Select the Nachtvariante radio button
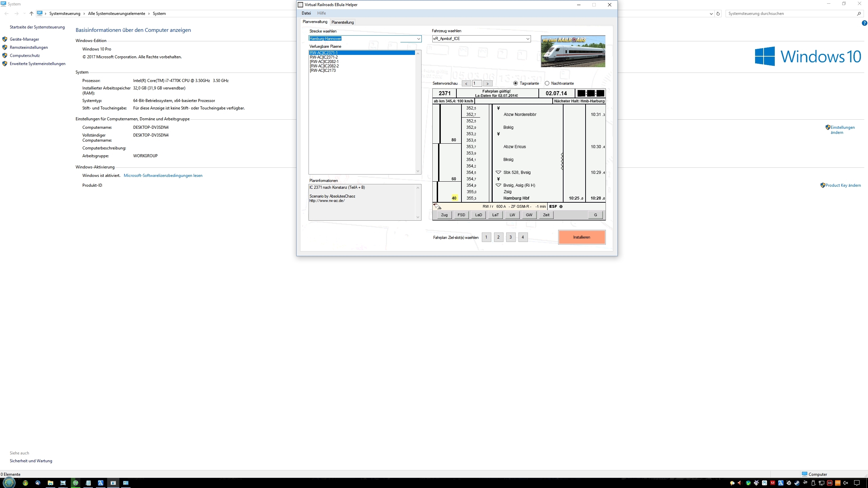868x488 pixels. (547, 83)
